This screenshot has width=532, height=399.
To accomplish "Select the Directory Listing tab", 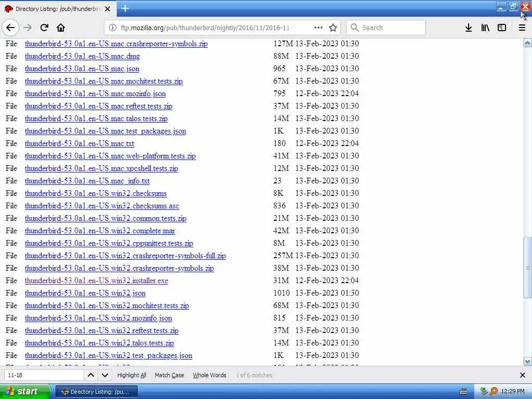I will [58, 9].
